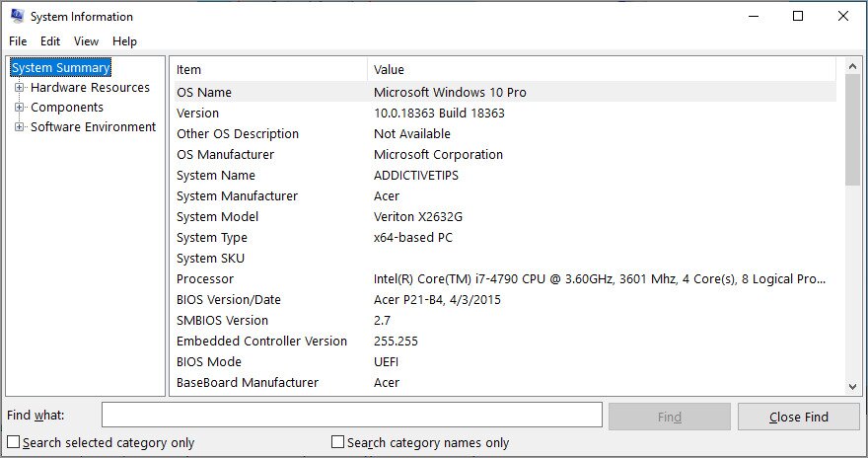This screenshot has height=458, width=868.
Task: Expand the Hardware Resources tree node
Action: click(19, 88)
